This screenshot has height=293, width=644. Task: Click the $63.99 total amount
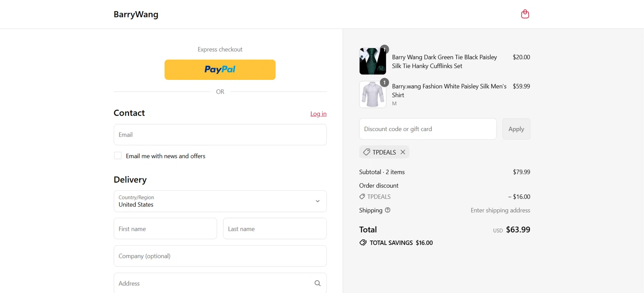coord(518,229)
